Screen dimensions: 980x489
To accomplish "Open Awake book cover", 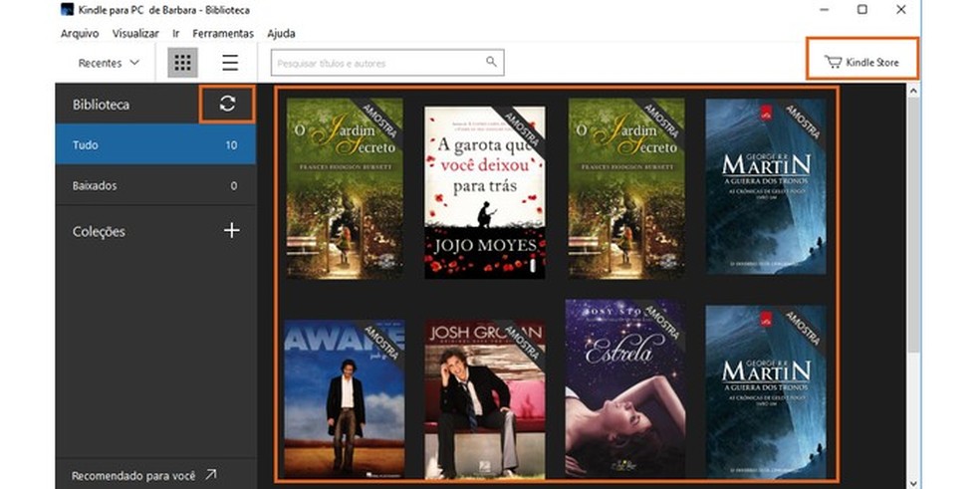I will pyautogui.click(x=345, y=399).
